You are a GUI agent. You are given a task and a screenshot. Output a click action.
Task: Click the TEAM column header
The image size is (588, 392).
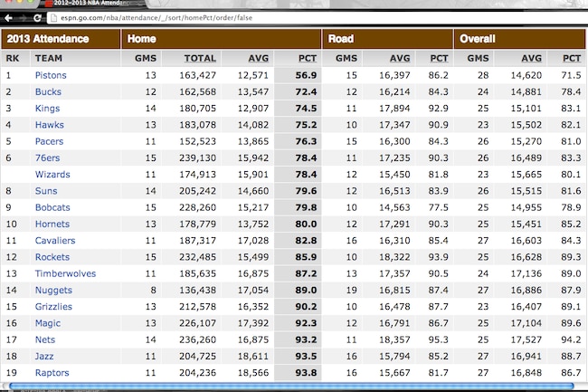tap(48, 58)
